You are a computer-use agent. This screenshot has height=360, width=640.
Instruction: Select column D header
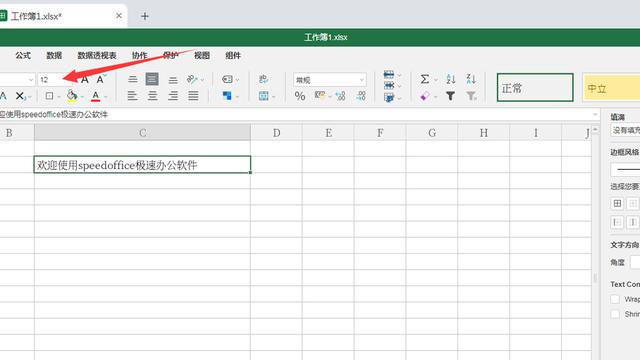coord(276,133)
